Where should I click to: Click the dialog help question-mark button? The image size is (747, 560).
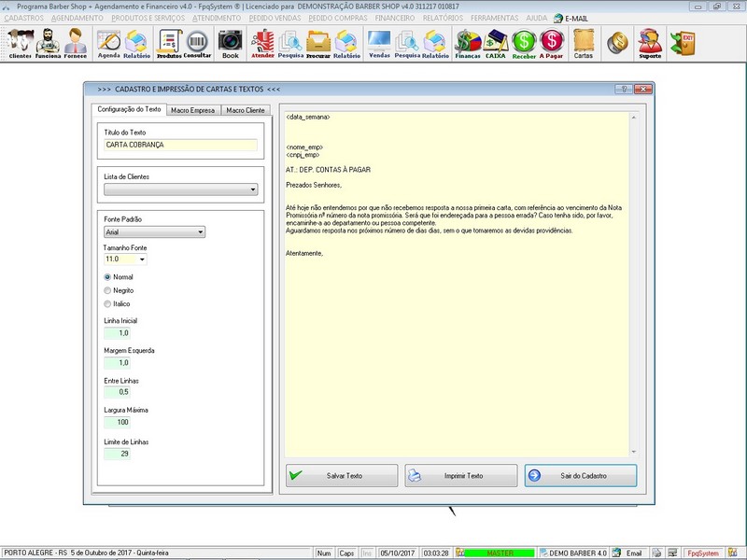coord(624,89)
